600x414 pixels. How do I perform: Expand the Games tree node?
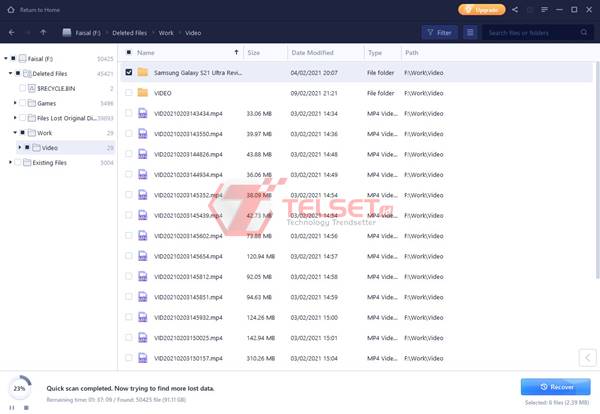16,103
